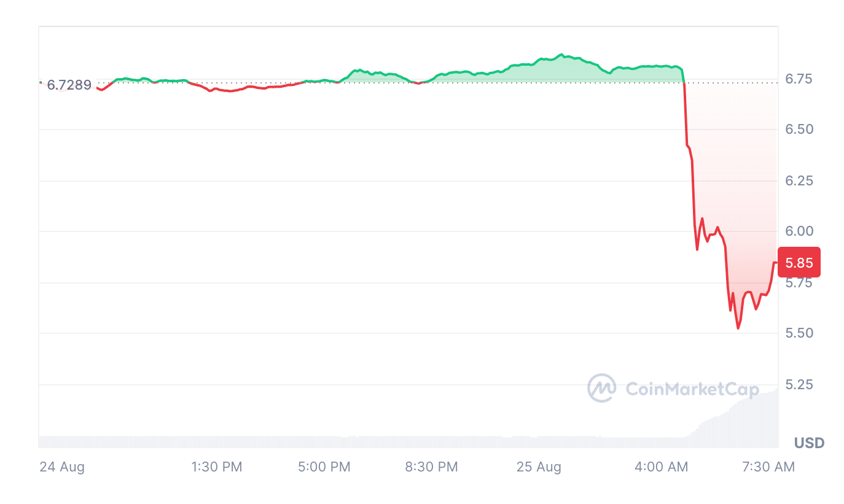Click the 5.25 price axis label
The image size is (844, 504).
point(799,384)
